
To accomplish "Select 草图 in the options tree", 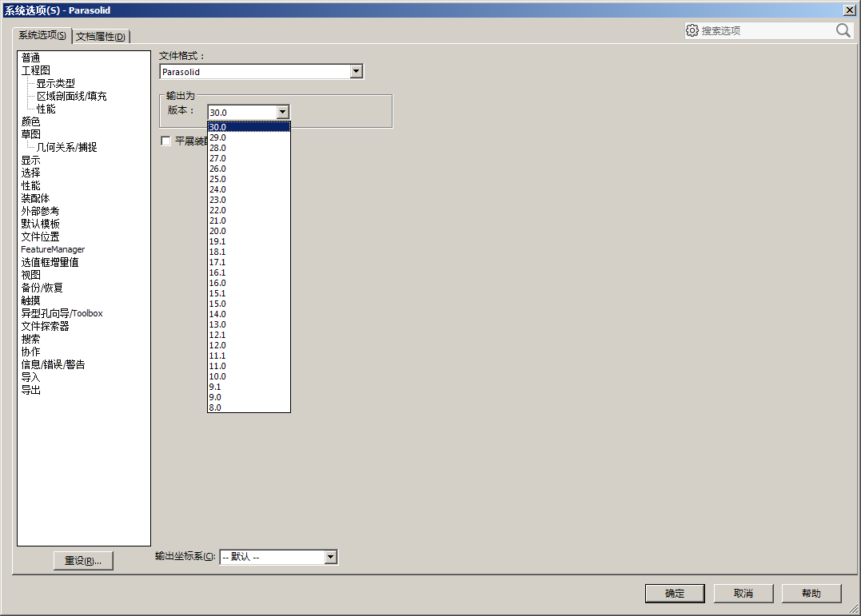I will coord(30,134).
